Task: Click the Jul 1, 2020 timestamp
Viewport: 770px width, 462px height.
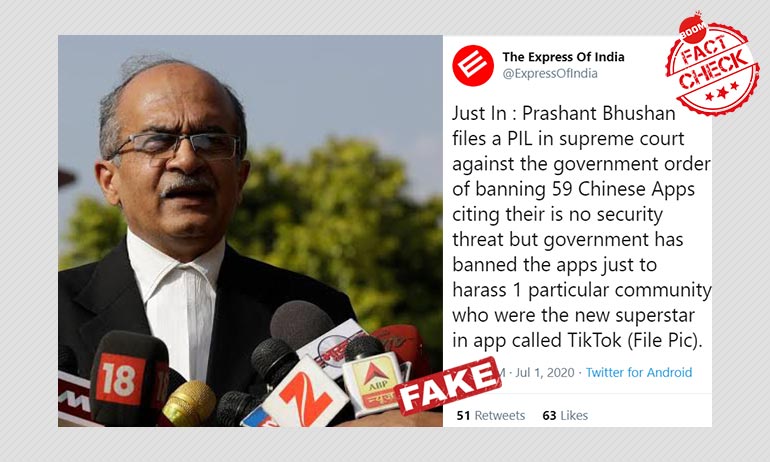Action: 545,373
